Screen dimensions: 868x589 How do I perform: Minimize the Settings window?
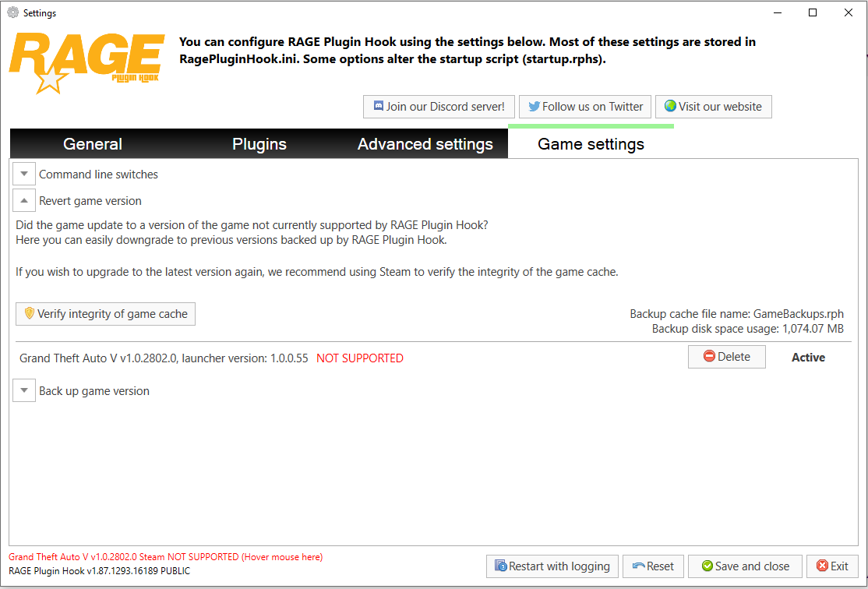pyautogui.click(x=777, y=12)
